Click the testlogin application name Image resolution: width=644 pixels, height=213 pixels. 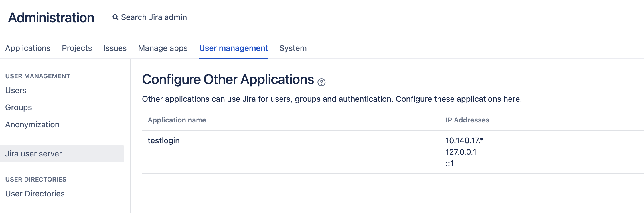164,140
